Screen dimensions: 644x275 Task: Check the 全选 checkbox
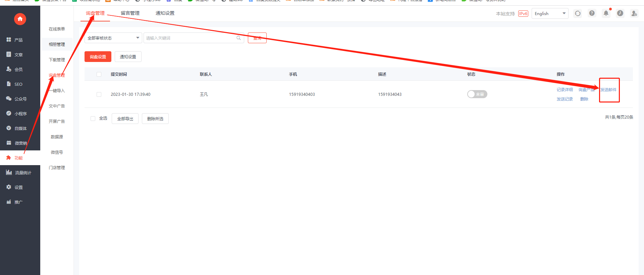[x=93, y=119]
